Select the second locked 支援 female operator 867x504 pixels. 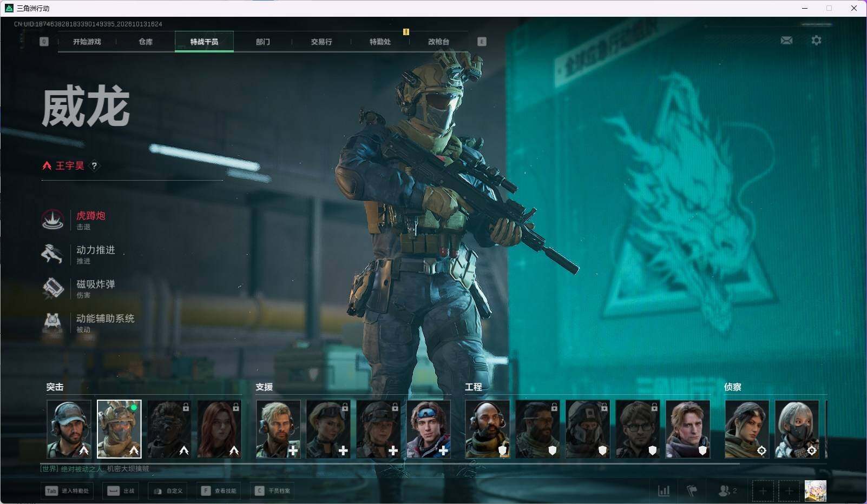tap(378, 429)
